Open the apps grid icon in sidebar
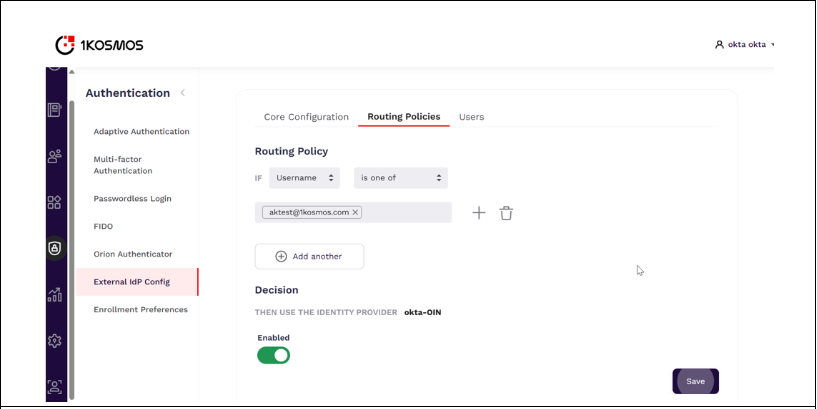Image resolution: width=817 pixels, height=409 pixels. coord(55,202)
